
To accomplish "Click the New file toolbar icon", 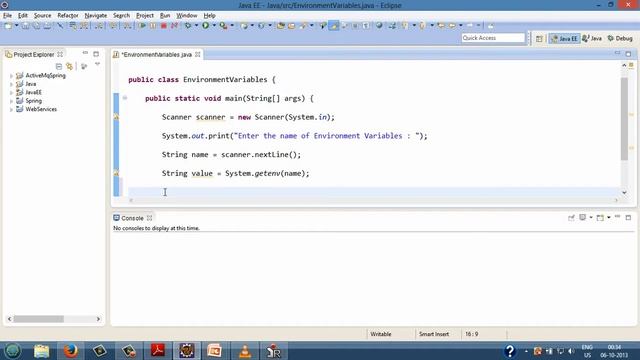I will click(8, 26).
